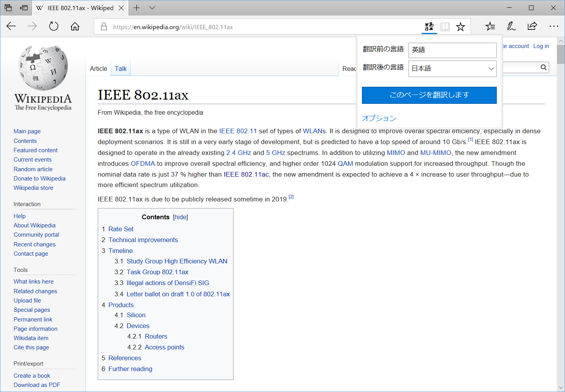This screenshot has height=392, width=565.
Task: Open Letter ballot on draft 1.0 entry
Action: (x=178, y=294)
